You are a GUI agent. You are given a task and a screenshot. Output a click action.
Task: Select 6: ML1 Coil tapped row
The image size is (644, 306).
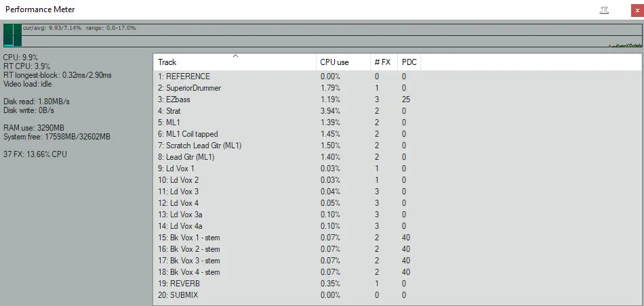pos(397,134)
